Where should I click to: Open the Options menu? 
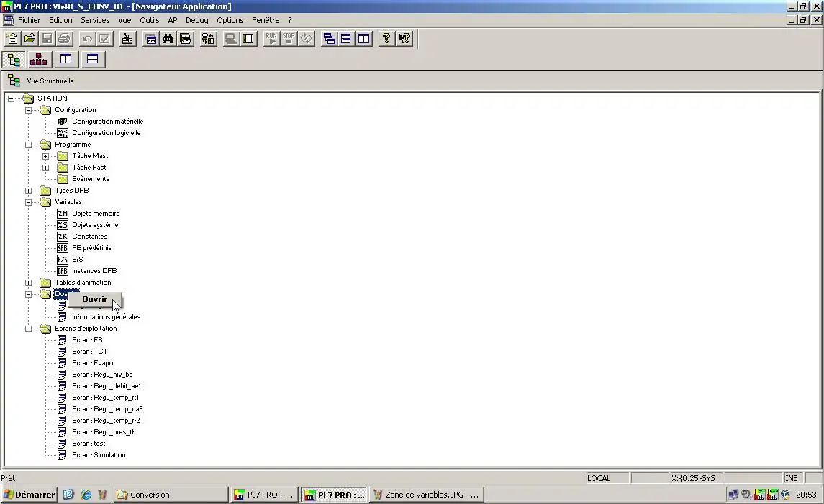click(230, 20)
